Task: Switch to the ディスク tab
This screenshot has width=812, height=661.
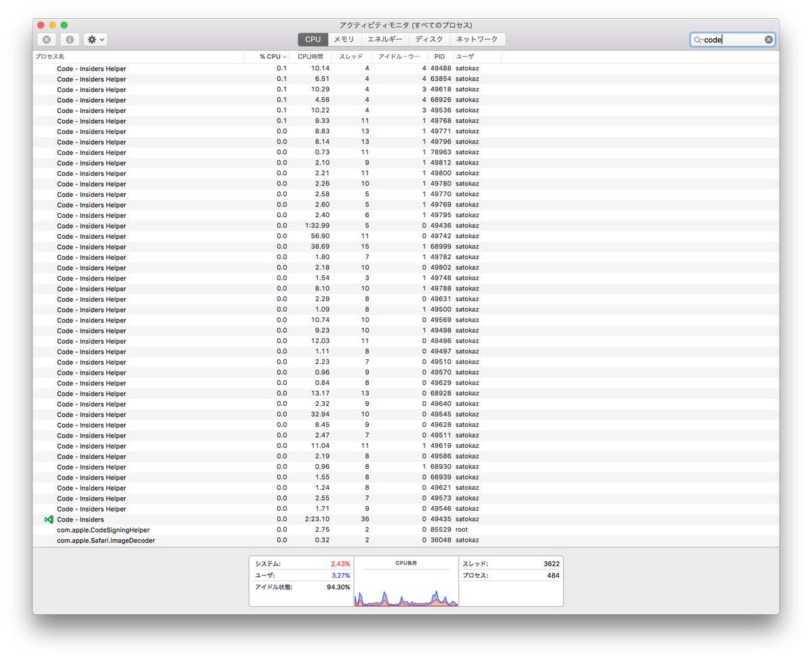Action: (x=429, y=40)
